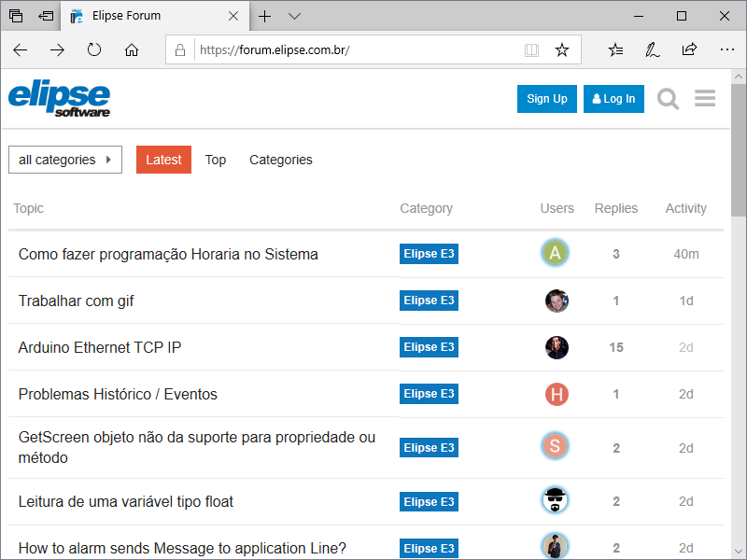Click the Elipse Software logo
747x560 pixels.
tap(60, 98)
